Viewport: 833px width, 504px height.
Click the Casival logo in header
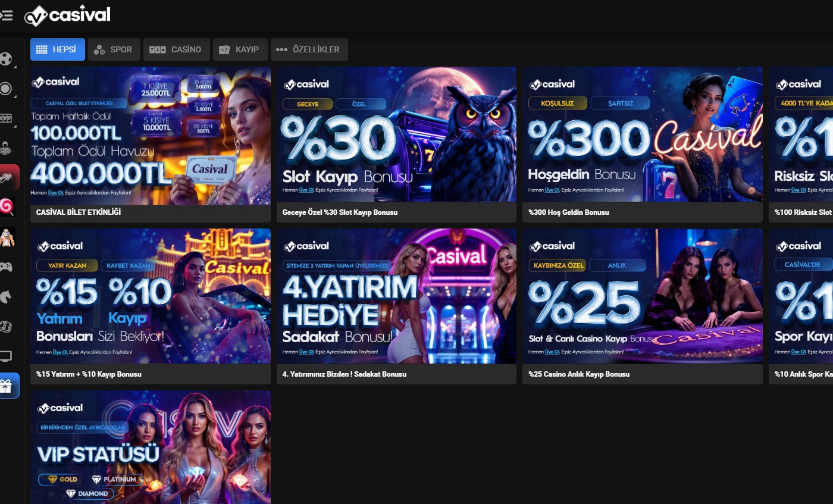[67, 15]
